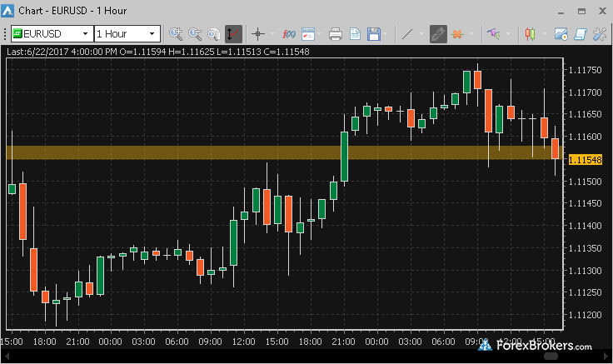This screenshot has height=364, width=613.
Task: Click the document page icon
Action: (x=355, y=34)
